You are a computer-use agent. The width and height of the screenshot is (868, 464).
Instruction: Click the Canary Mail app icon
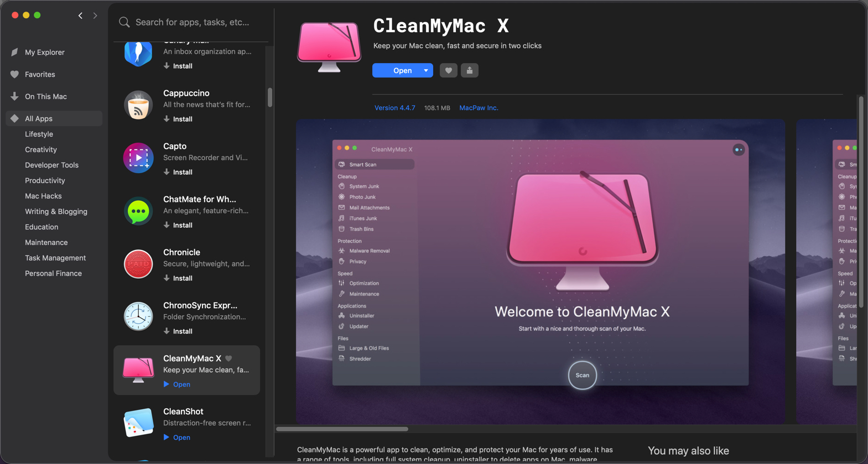138,54
